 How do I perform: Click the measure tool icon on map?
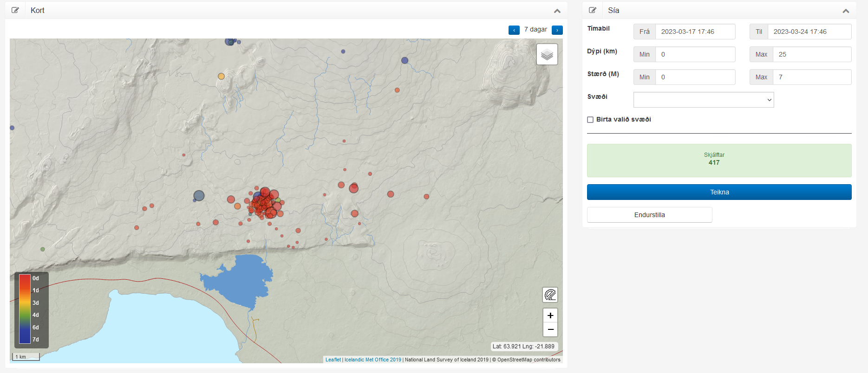(x=550, y=295)
